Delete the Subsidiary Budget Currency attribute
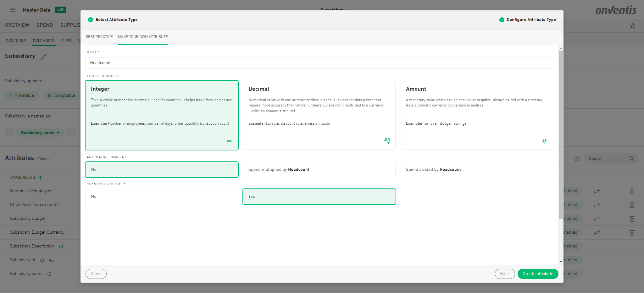644x293 pixels. (632, 233)
